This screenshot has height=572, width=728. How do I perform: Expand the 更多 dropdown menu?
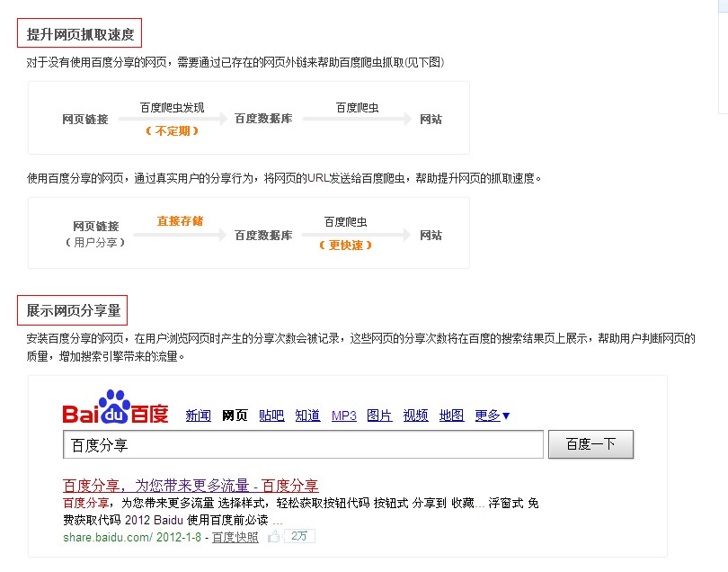click(x=493, y=416)
